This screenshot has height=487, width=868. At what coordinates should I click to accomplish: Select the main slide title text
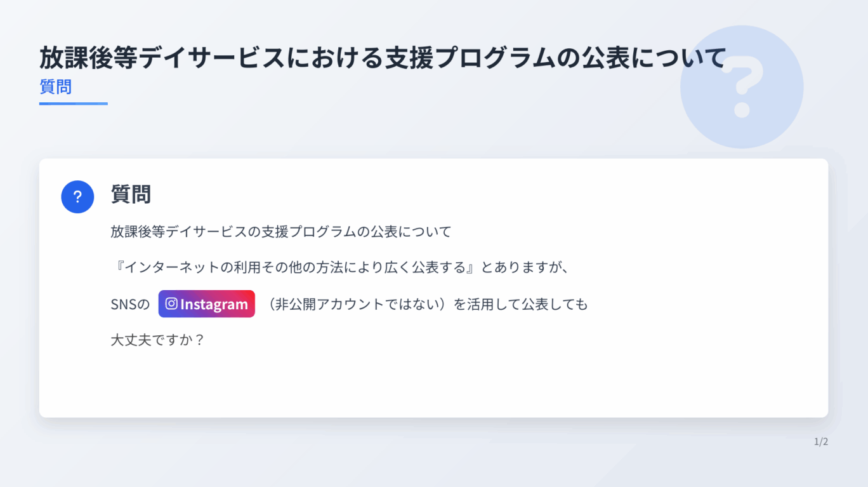click(382, 58)
